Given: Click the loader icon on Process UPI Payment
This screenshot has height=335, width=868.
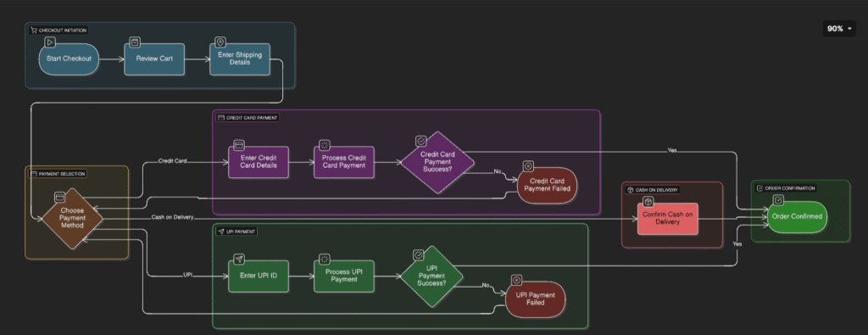Looking at the screenshot, I should pyautogui.click(x=325, y=260).
